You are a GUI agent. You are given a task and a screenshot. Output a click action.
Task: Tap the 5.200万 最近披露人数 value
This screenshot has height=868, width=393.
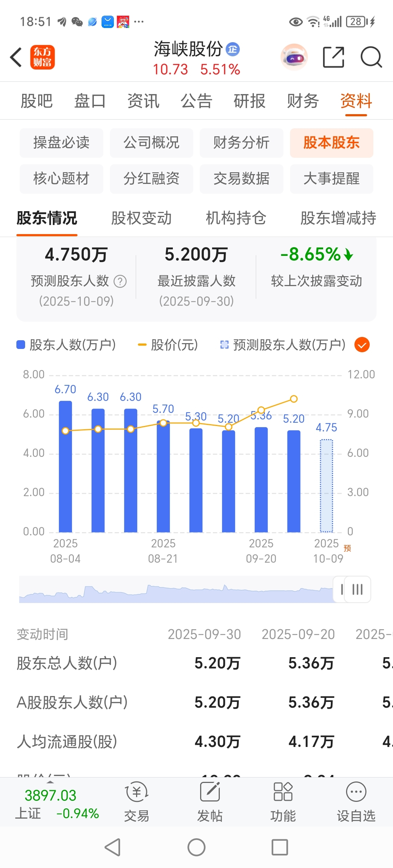click(196, 254)
